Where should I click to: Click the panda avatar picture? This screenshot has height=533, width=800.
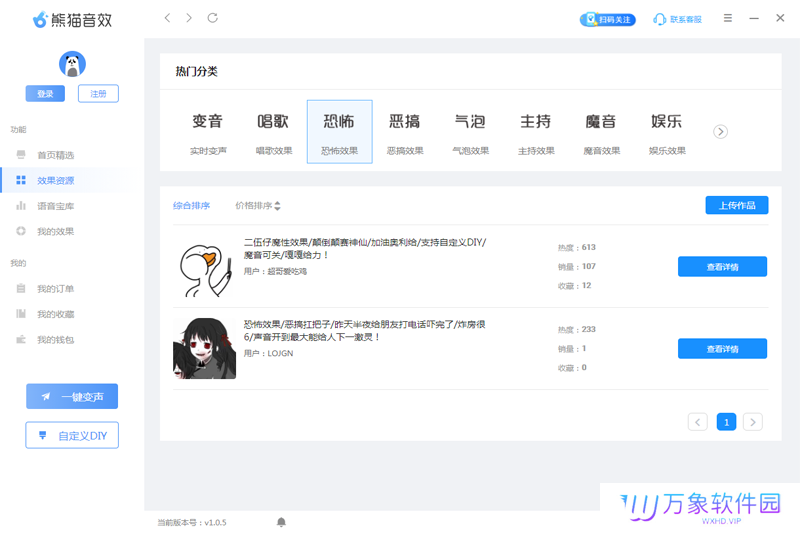point(72,64)
